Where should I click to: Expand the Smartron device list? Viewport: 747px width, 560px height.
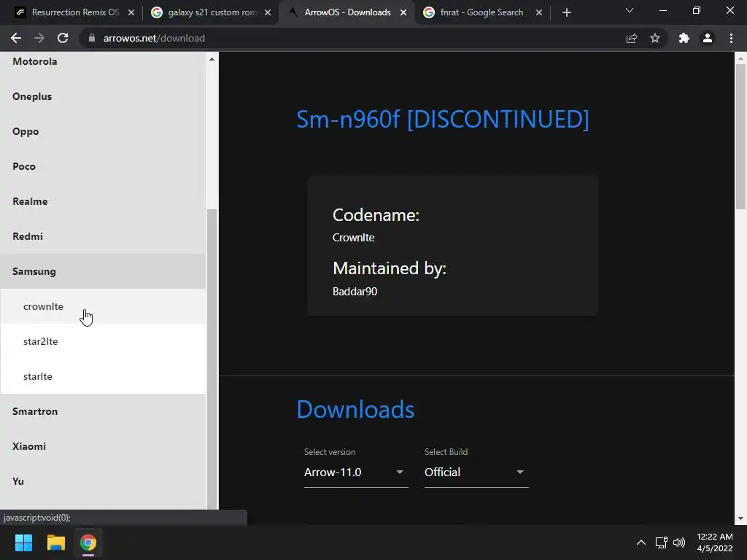(103, 411)
